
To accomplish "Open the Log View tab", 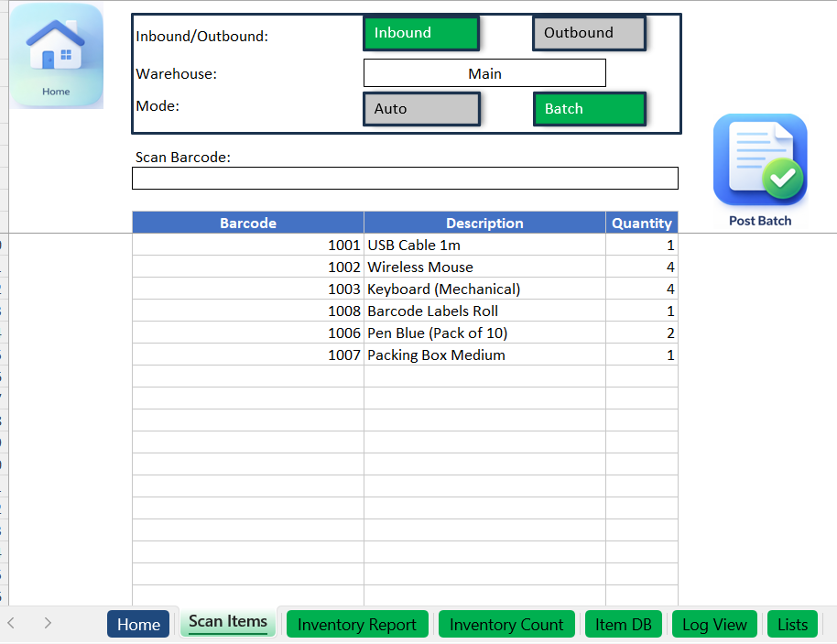I will click(715, 625).
